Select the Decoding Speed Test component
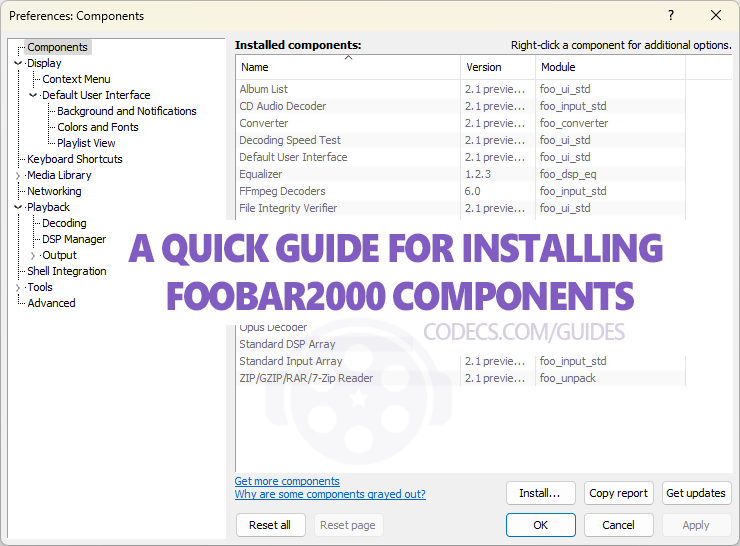Viewport: 740px width, 546px height. [460, 140]
